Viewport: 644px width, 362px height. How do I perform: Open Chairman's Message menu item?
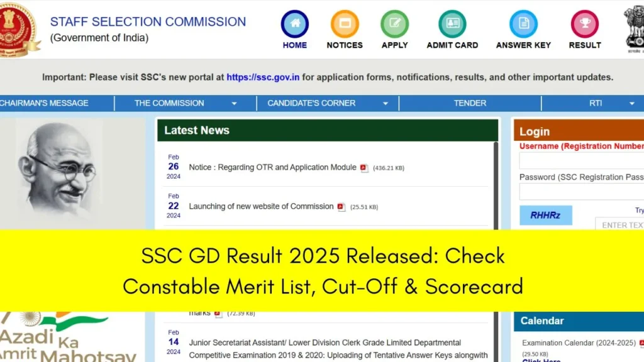pyautogui.click(x=44, y=103)
